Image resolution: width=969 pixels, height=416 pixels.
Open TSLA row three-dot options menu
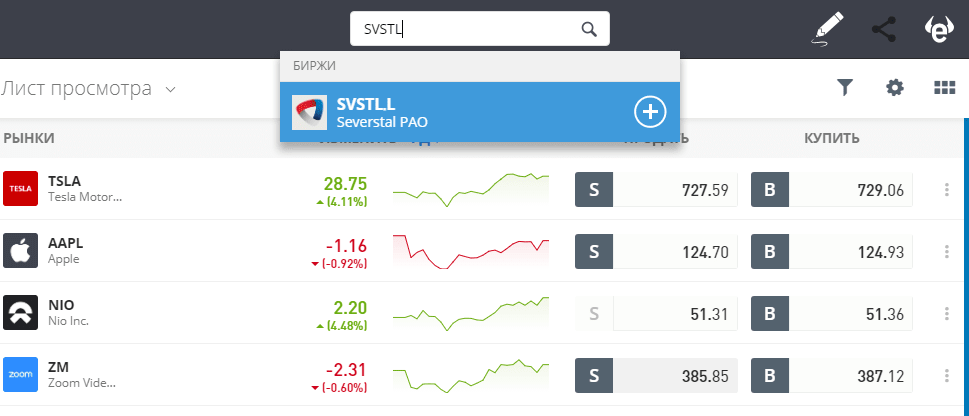coord(946,189)
